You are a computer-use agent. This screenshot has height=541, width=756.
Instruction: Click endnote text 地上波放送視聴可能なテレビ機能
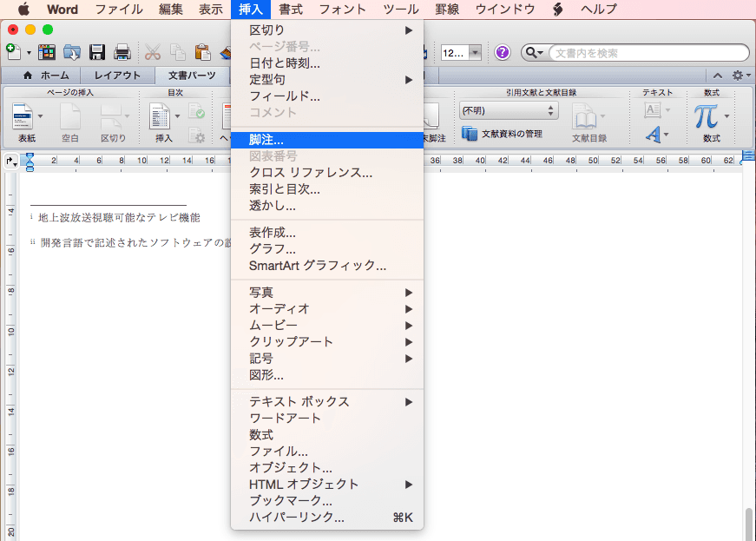coord(119,218)
